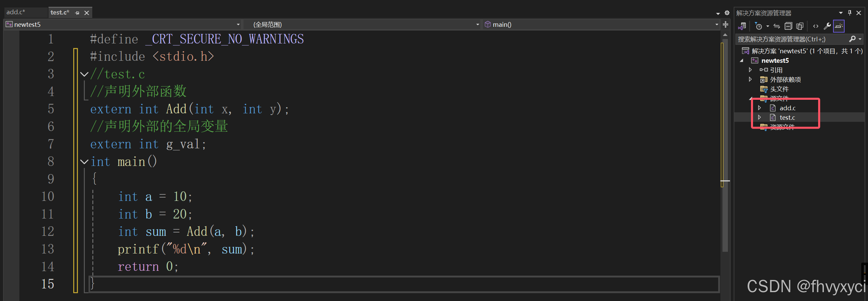This screenshot has width=868, height=301.
Task: Select the newtest5 project item
Action: click(x=775, y=60)
